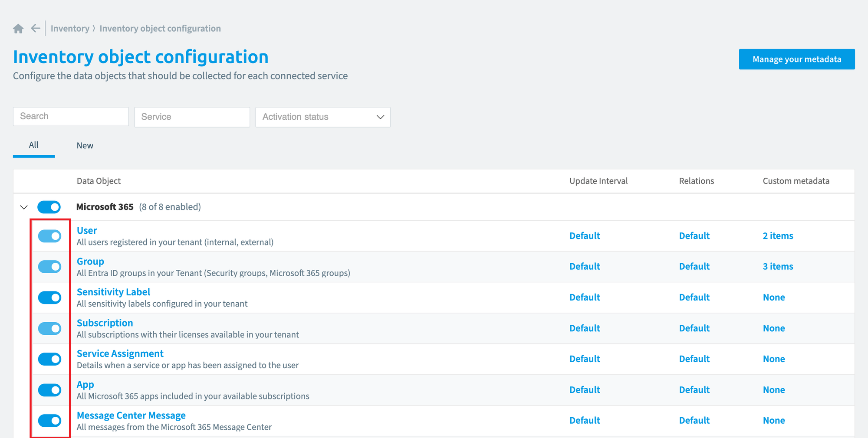Open Message Center Message's Update Interval Default
868x438 pixels.
[x=585, y=421]
